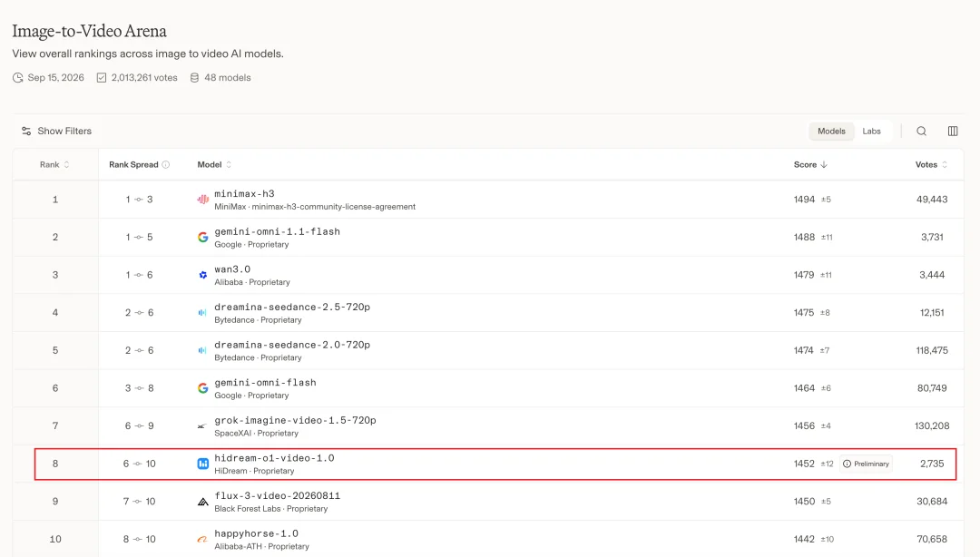Click the Show Filters sliders icon
This screenshot has width=980, height=557.
pyautogui.click(x=26, y=132)
